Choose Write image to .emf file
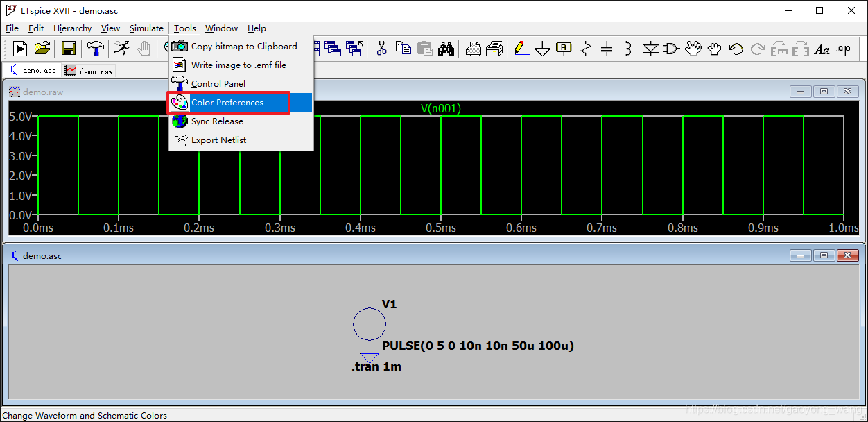Image resolution: width=868 pixels, height=422 pixels. pyautogui.click(x=241, y=65)
